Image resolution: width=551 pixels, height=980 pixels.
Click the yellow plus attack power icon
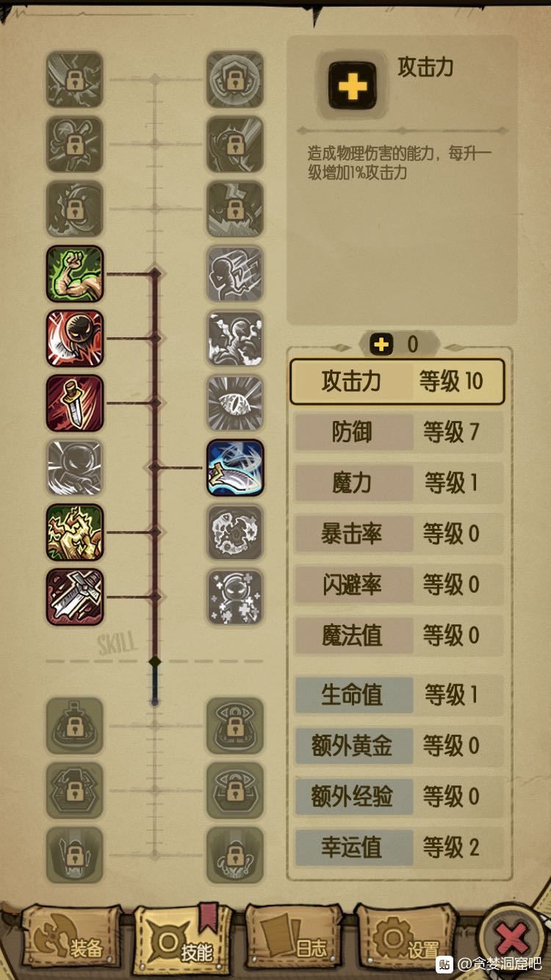point(352,87)
